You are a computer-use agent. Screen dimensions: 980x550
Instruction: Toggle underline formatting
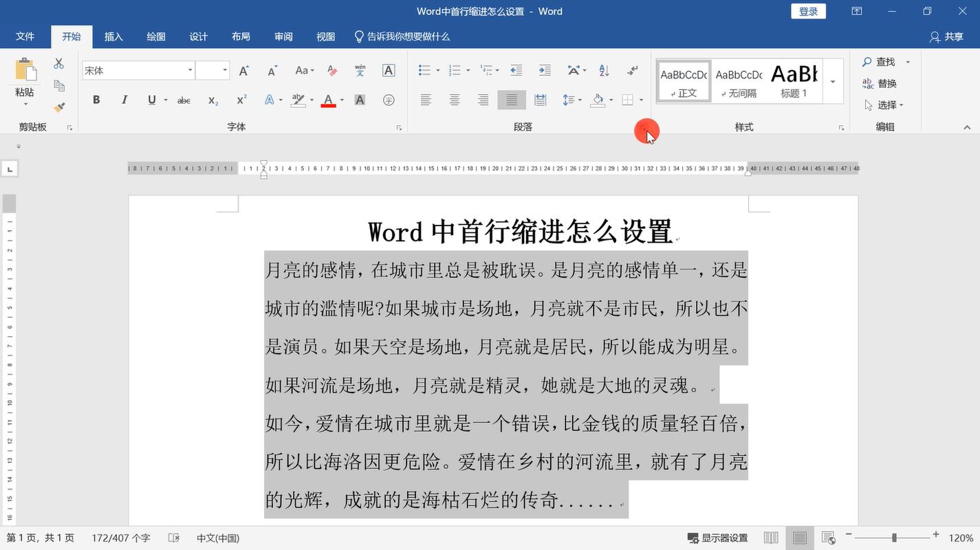(x=151, y=100)
